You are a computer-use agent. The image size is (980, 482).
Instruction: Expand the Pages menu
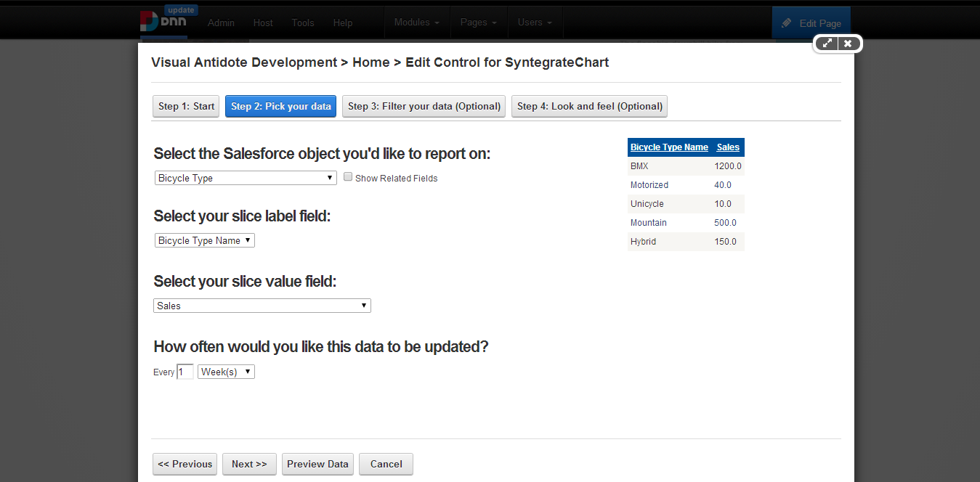(479, 23)
